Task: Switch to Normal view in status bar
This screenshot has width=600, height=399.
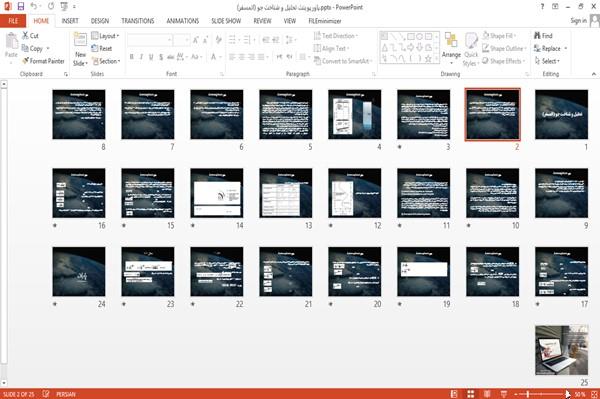Action: coord(454,394)
